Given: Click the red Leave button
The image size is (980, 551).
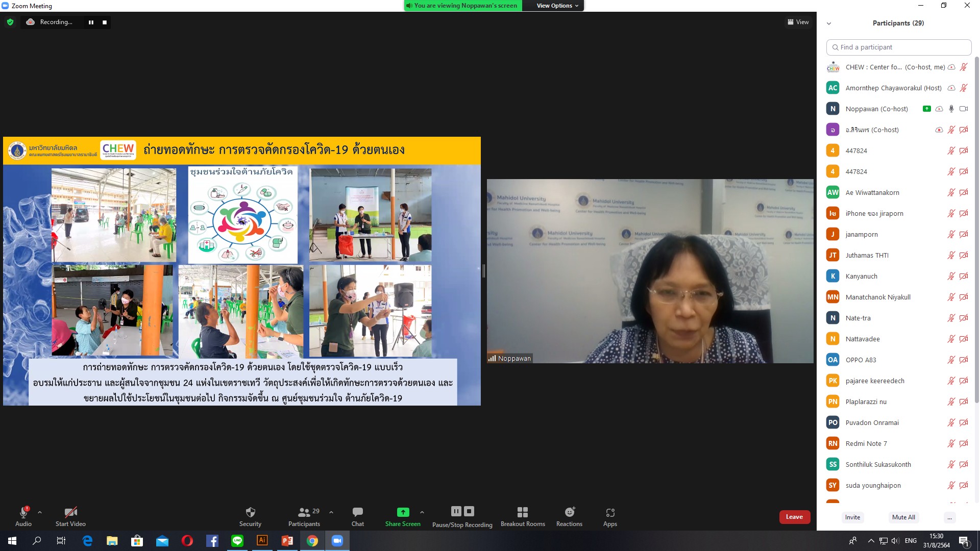Looking at the screenshot, I should [794, 517].
